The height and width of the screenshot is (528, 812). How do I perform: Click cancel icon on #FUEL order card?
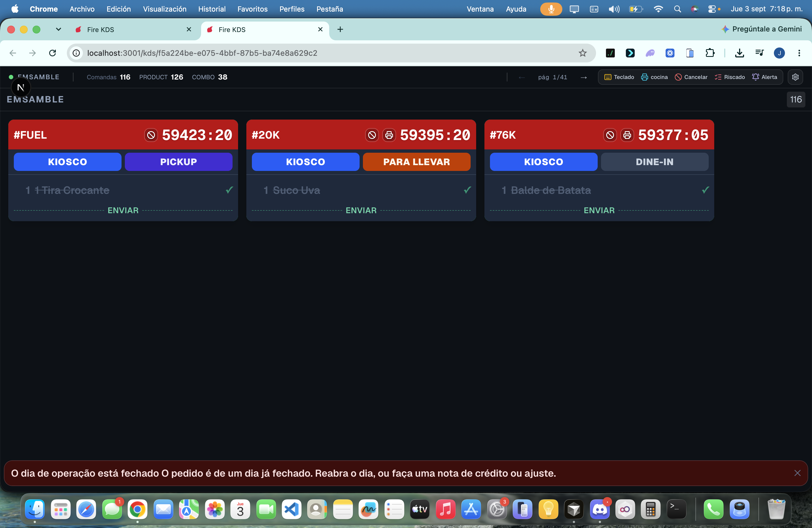tap(151, 135)
